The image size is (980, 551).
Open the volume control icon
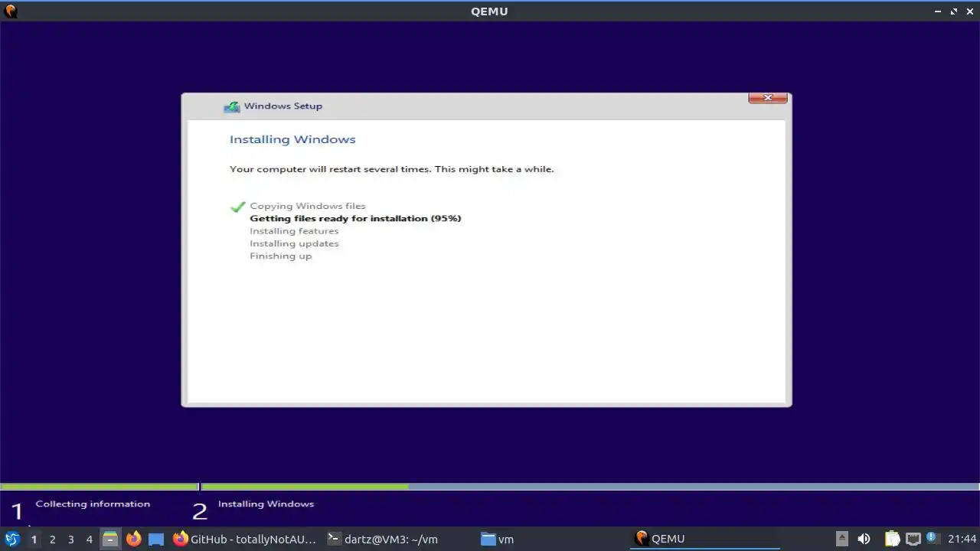coord(864,539)
